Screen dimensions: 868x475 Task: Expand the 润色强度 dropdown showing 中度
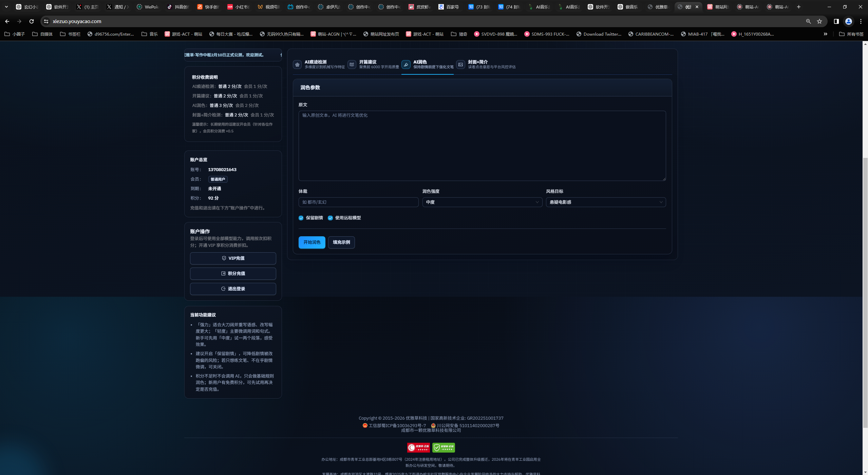pyautogui.click(x=482, y=202)
